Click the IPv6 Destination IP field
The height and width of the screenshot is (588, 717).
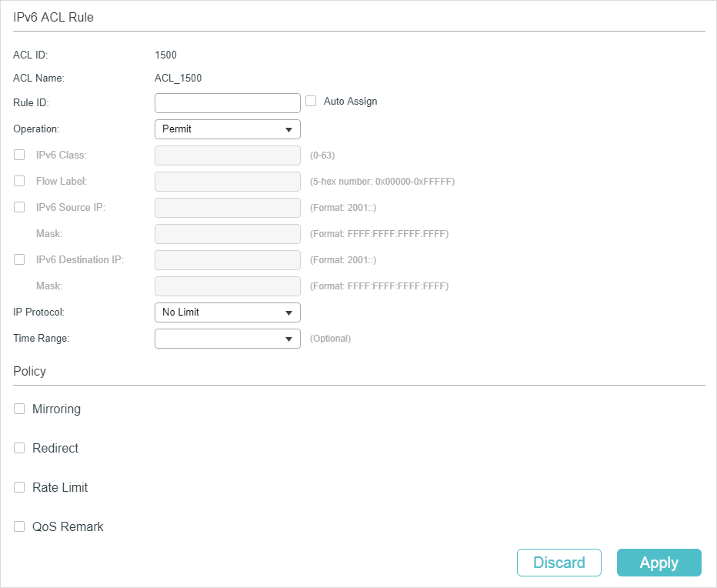click(x=227, y=260)
